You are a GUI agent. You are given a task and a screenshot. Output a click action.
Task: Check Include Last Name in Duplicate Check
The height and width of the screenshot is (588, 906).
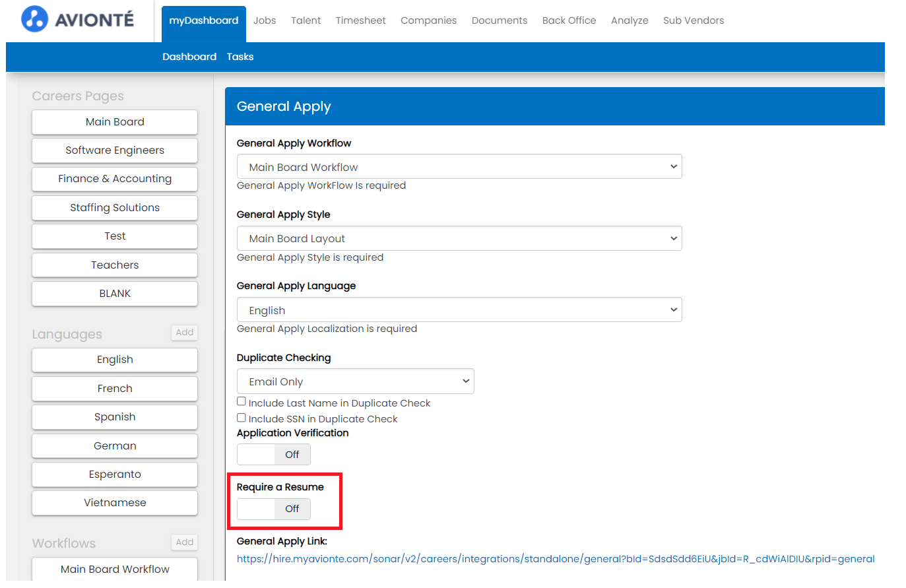coord(242,402)
